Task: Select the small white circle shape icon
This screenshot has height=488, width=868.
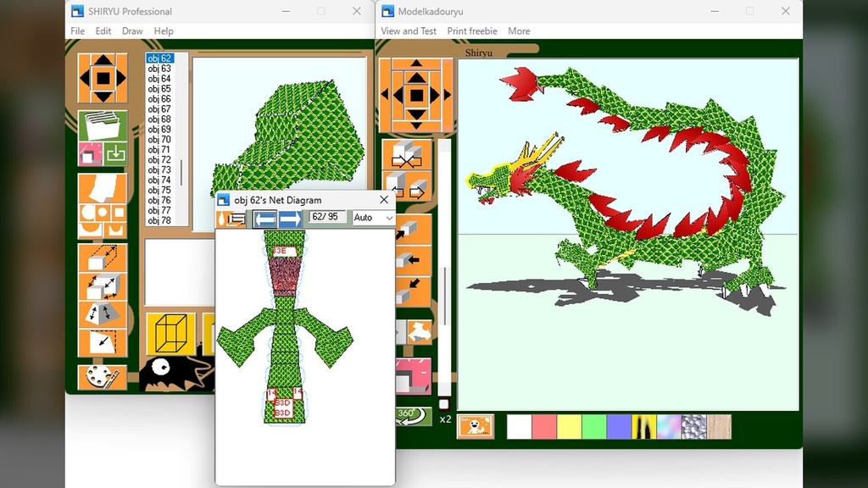Action: (x=103, y=213)
